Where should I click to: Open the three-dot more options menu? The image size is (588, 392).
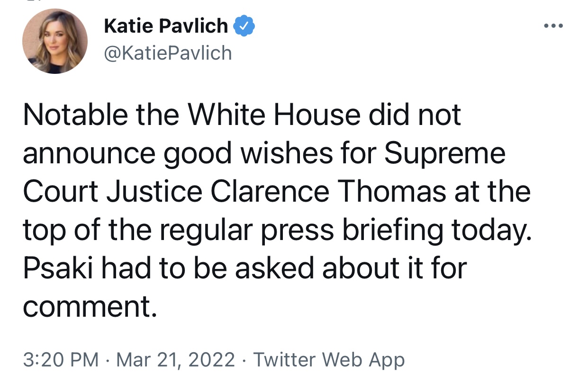tap(554, 26)
